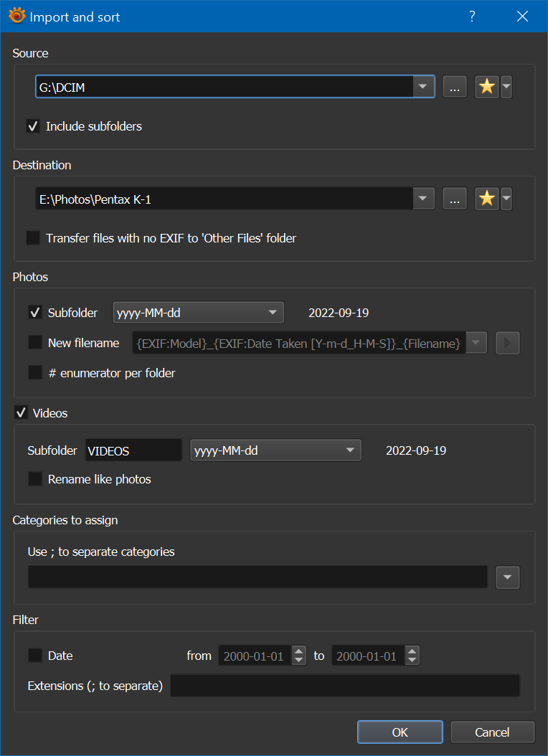Open Source favorites arrow next to star
This screenshot has width=548, height=756.
[x=506, y=87]
